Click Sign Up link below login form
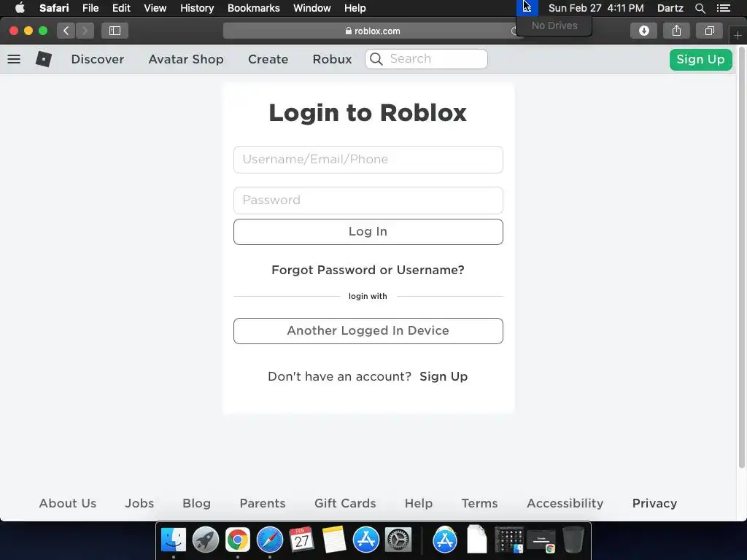Image resolution: width=747 pixels, height=560 pixels. [444, 376]
